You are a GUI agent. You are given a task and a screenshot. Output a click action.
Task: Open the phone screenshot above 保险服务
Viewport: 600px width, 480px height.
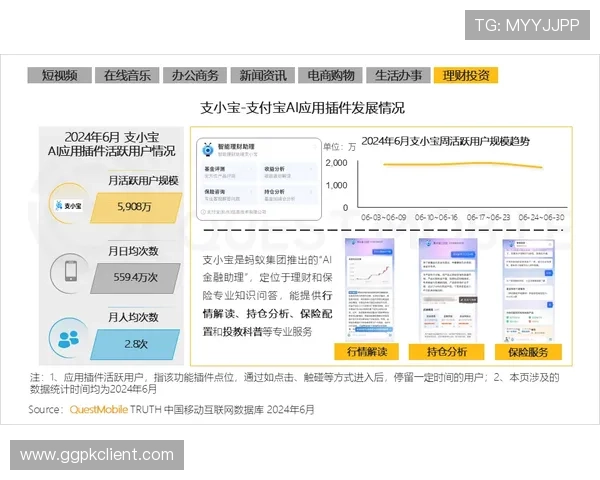[x=528, y=289]
